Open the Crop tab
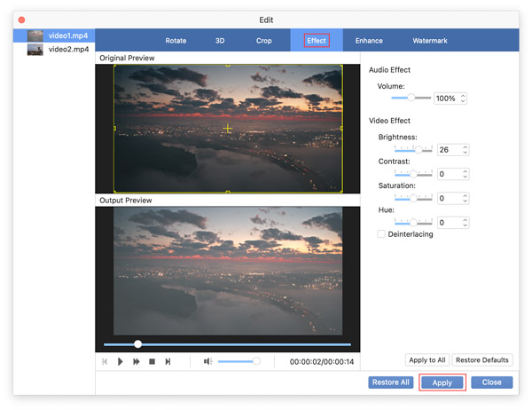Screen dimensions: 532x410 point(263,41)
